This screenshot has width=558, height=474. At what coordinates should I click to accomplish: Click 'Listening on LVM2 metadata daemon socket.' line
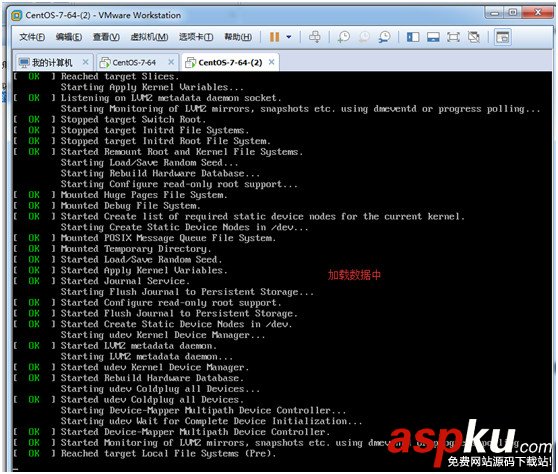171,98
